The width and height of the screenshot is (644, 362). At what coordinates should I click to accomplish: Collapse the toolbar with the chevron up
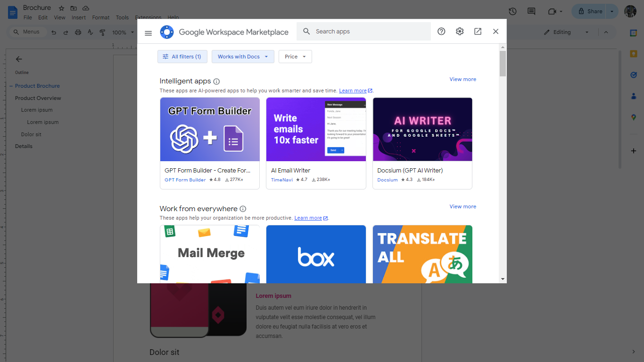tap(606, 32)
